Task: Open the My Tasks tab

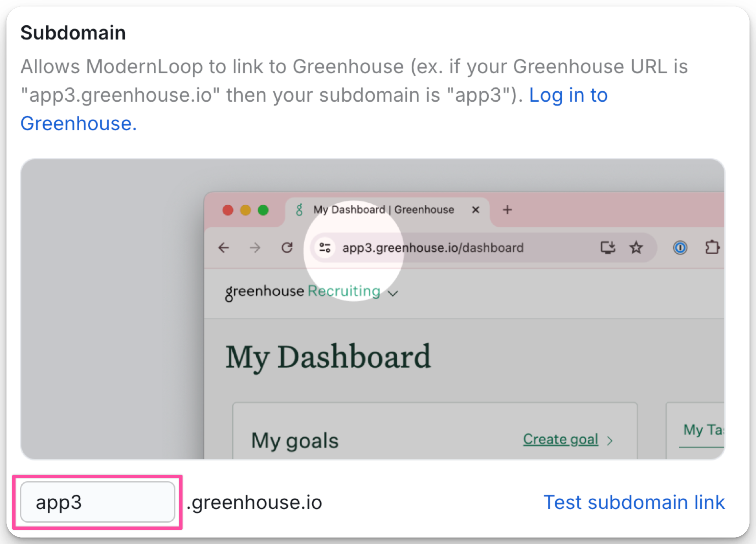Action: point(703,430)
